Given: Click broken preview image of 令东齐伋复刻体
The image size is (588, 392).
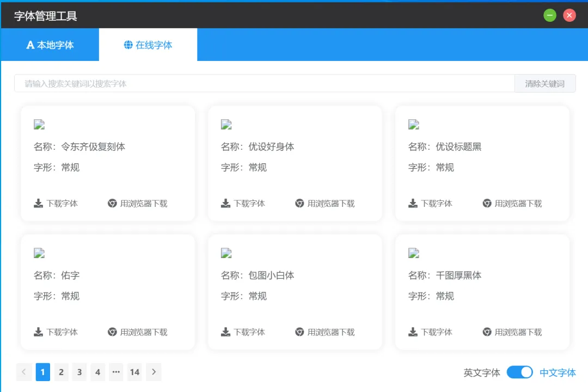Looking at the screenshot, I should point(39,125).
